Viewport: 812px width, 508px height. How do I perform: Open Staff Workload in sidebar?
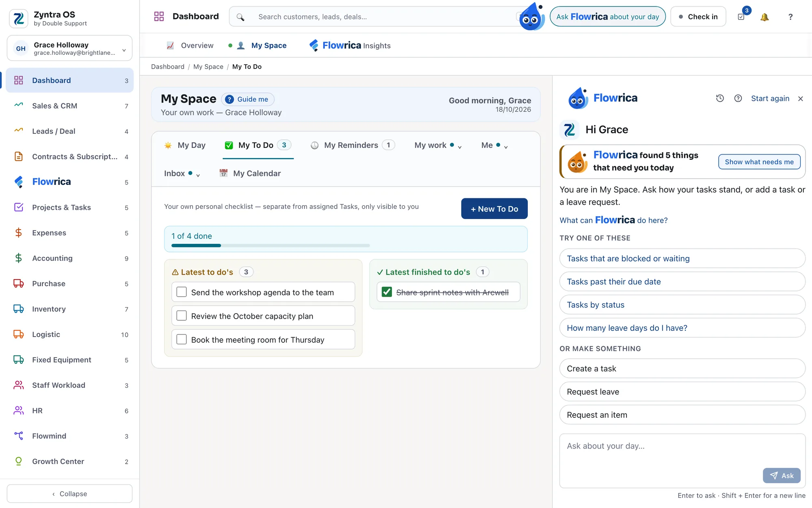point(70,385)
